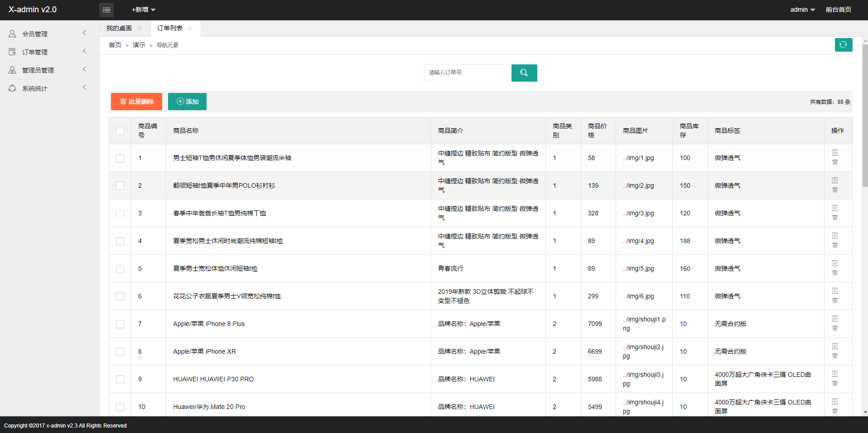Check the box for product 5
The width and height of the screenshot is (868, 433).
click(120, 269)
